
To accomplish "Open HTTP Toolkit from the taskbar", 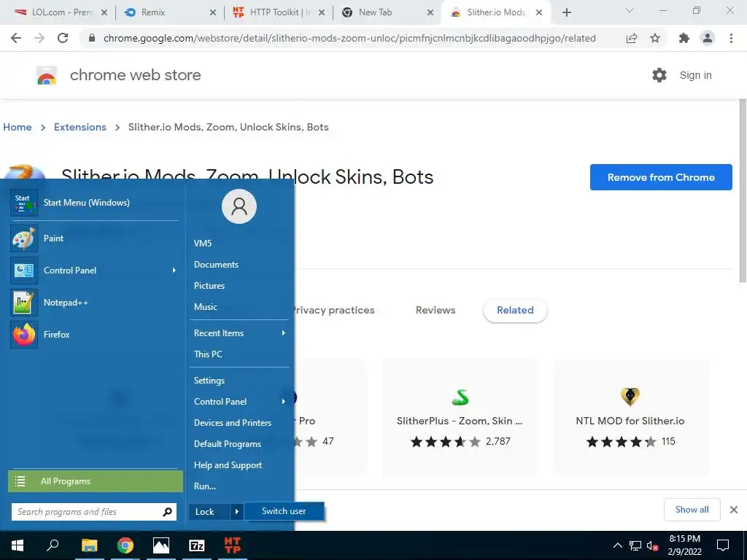I will (233, 545).
